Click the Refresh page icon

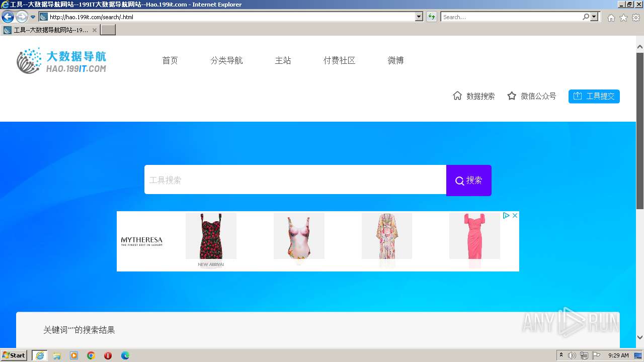(x=431, y=17)
